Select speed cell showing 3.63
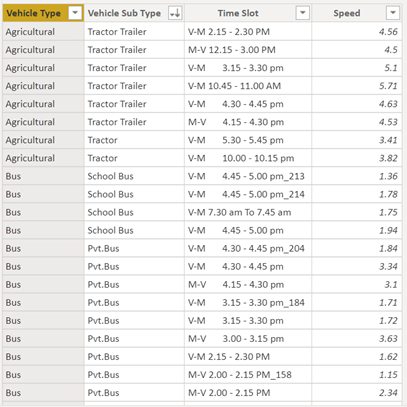 pyautogui.click(x=357, y=339)
